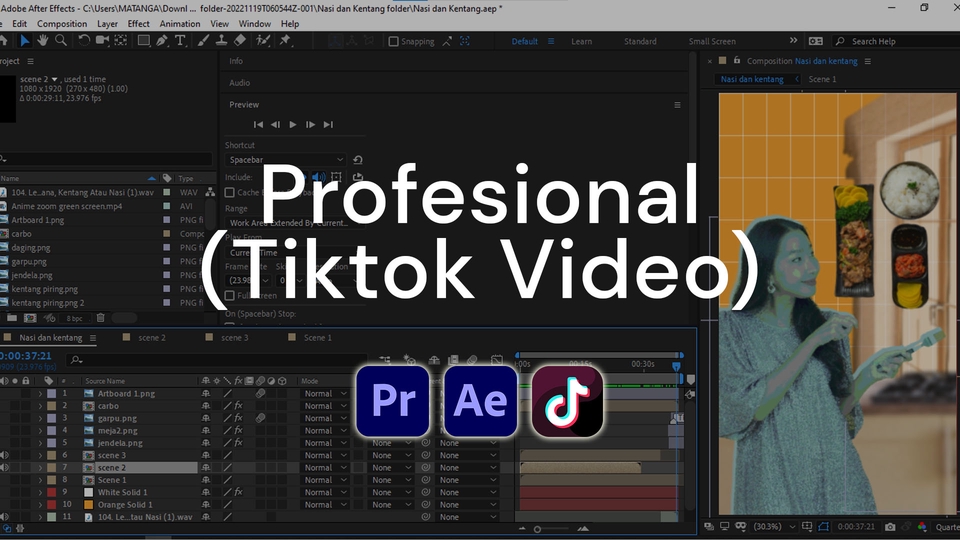Screen dimensions: 960x540
Task: Open the channel and color management icon
Action: [x=922, y=527]
